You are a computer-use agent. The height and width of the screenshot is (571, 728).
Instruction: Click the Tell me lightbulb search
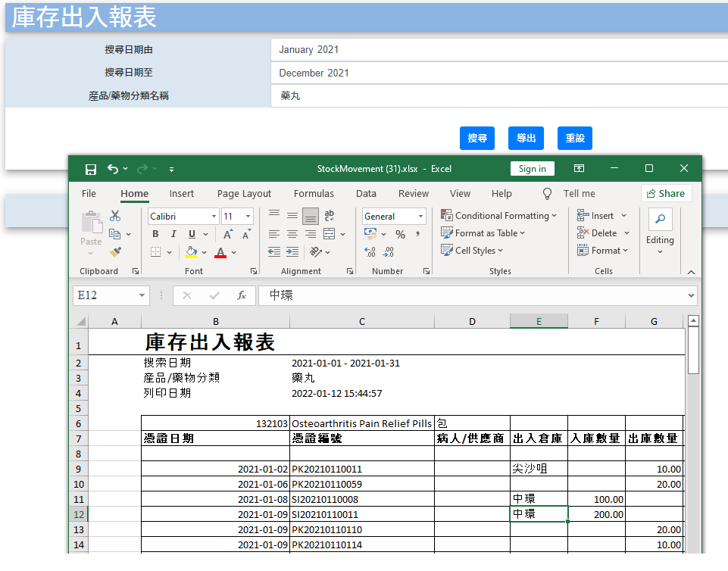pyautogui.click(x=548, y=194)
